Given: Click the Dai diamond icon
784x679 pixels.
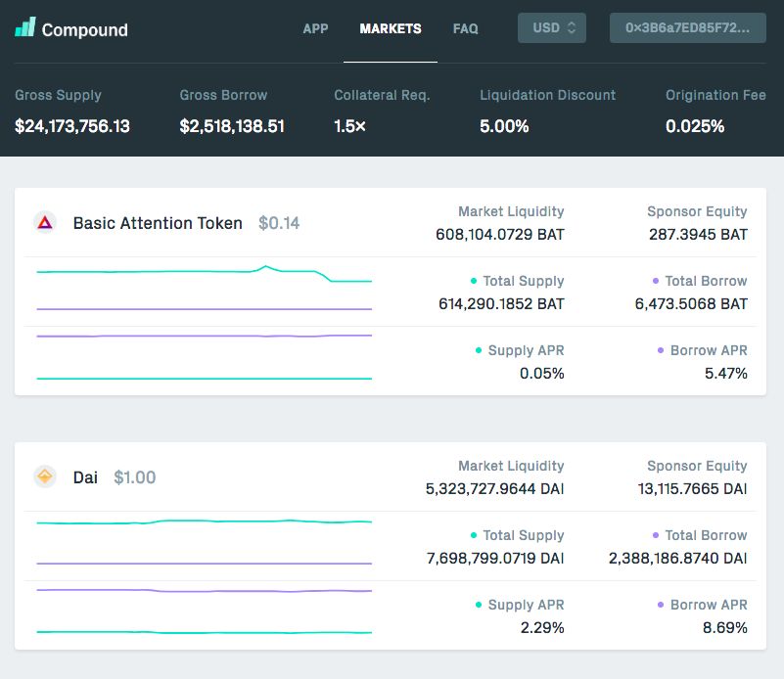Looking at the screenshot, I should 45,476.
